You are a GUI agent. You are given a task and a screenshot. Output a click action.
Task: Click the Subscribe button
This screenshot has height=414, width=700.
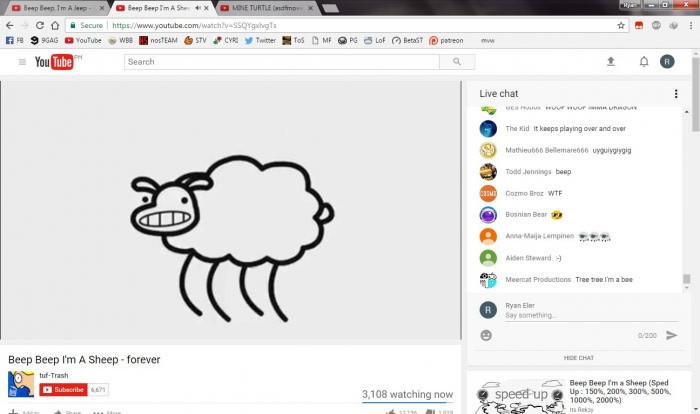click(x=63, y=389)
